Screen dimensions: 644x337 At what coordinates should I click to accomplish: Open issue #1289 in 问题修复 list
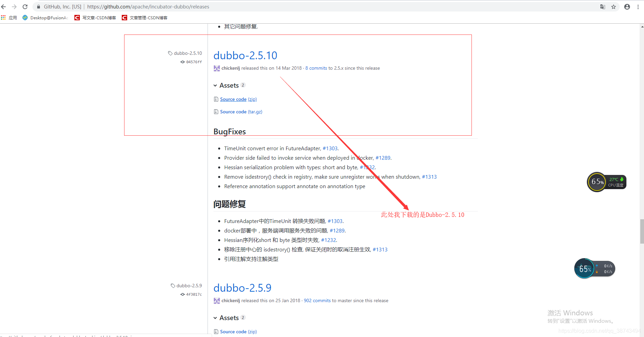(337, 230)
